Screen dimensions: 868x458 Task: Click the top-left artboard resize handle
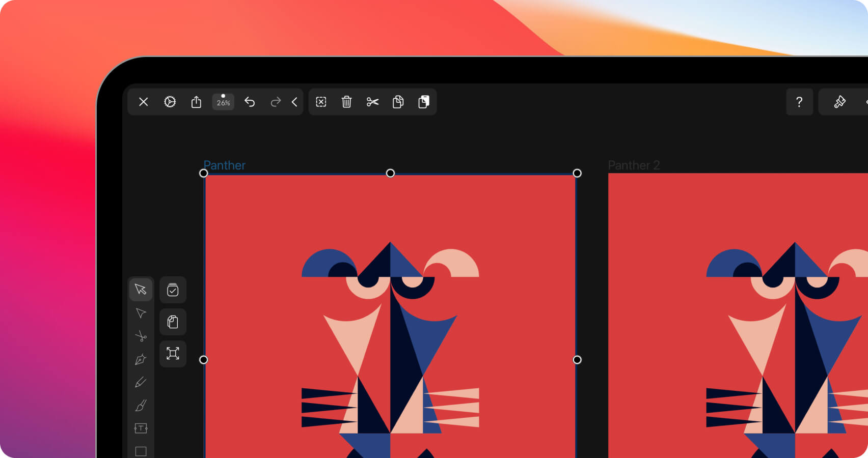tap(203, 173)
